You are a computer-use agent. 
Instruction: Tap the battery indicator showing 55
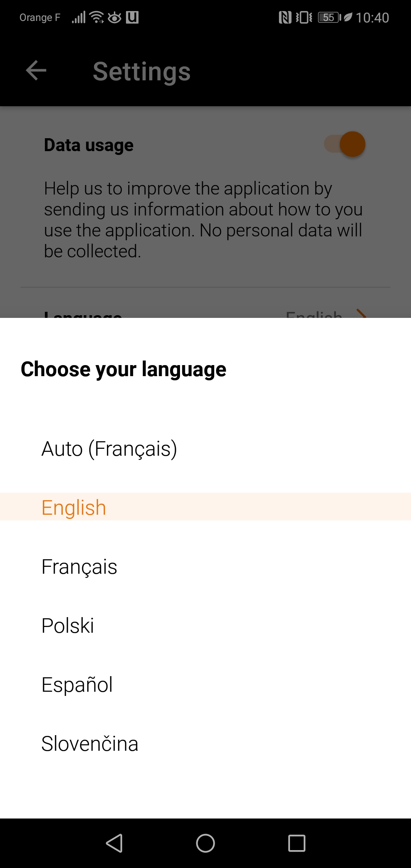(328, 17)
